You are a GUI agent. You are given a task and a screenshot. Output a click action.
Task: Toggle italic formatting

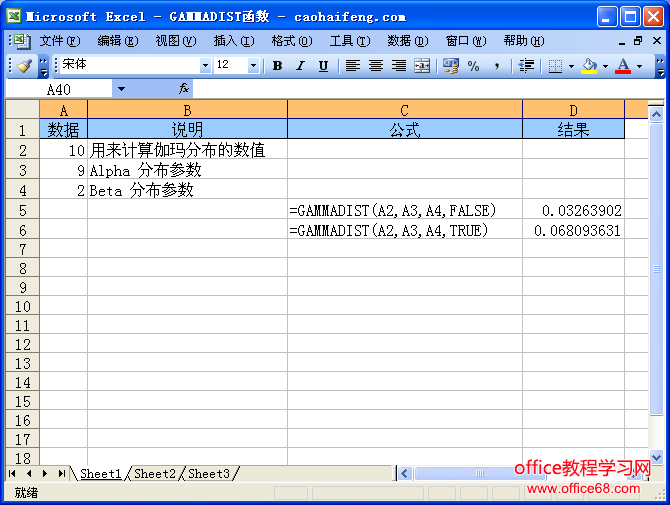(300, 66)
